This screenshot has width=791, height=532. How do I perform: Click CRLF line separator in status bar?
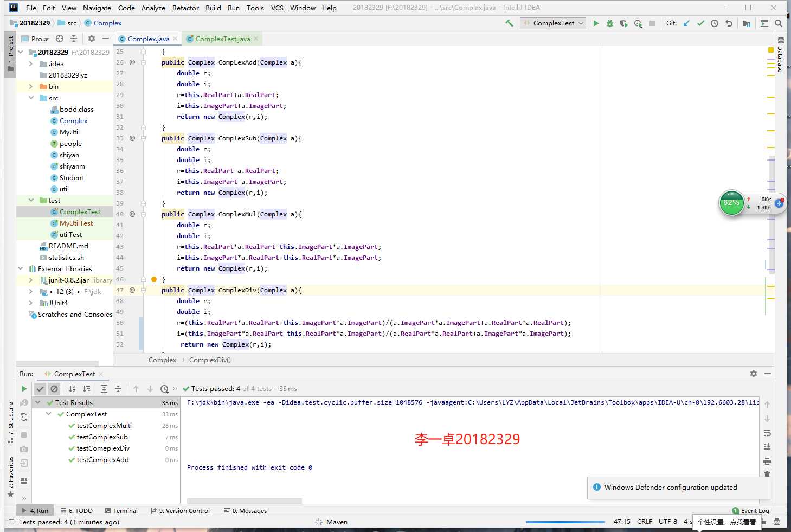tap(645, 522)
